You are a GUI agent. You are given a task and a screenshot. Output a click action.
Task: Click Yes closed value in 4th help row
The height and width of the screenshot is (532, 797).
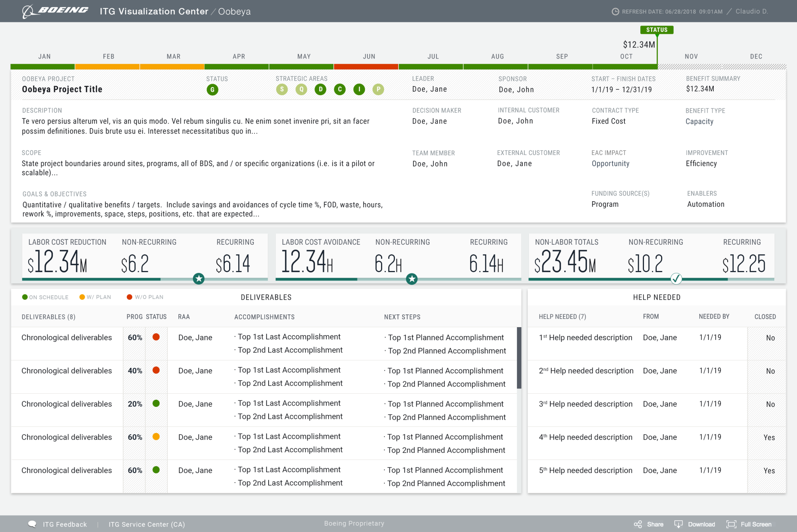(x=769, y=437)
